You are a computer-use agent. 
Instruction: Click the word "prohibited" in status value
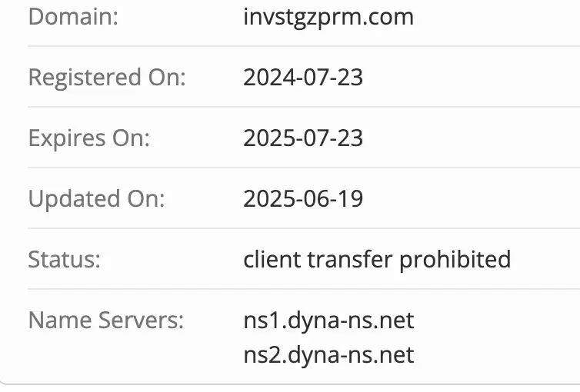[x=455, y=259]
